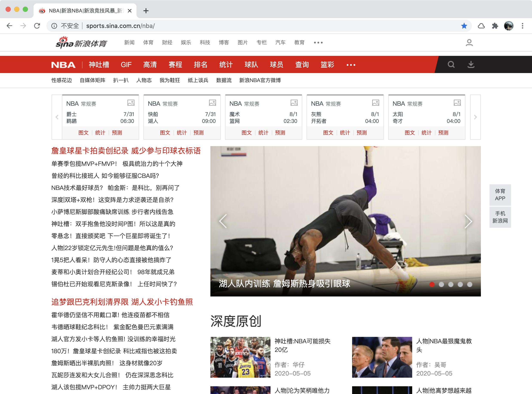The height and width of the screenshot is (394, 532).
Task: Click 新闻 in top navigation
Action: click(129, 43)
